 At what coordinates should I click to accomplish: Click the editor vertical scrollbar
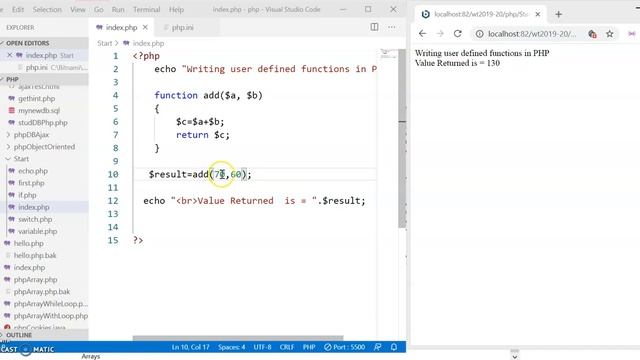pyautogui.click(x=402, y=139)
